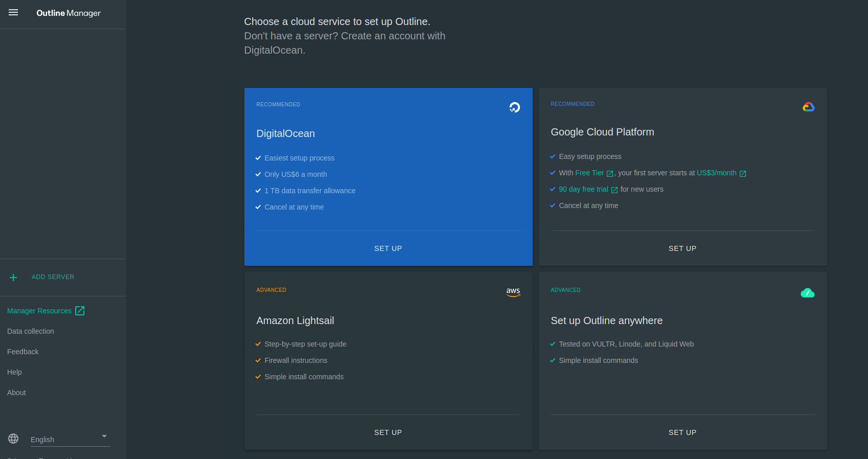Start Amazon Lightsail SET UP
Image resolution: width=868 pixels, height=459 pixels.
pos(388,432)
